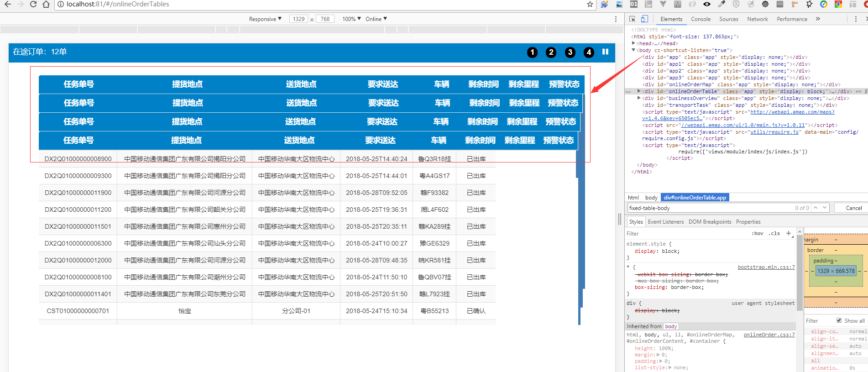
Task: Go to next search result arrow
Action: pos(824,208)
